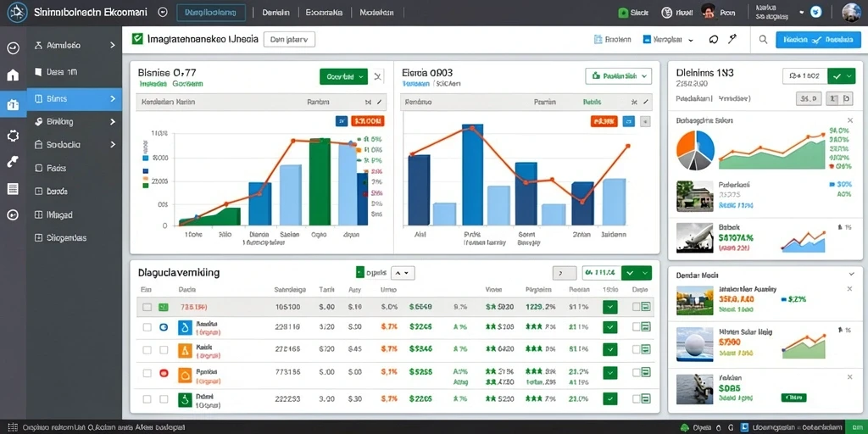The image size is (868, 434).
Task: Click the Den jatarv button in header
Action: (x=290, y=39)
